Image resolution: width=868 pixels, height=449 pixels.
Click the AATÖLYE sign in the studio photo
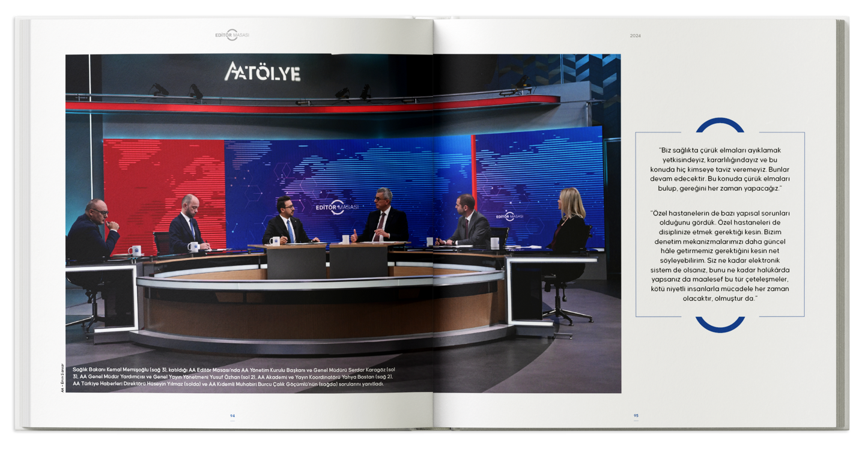tap(263, 72)
